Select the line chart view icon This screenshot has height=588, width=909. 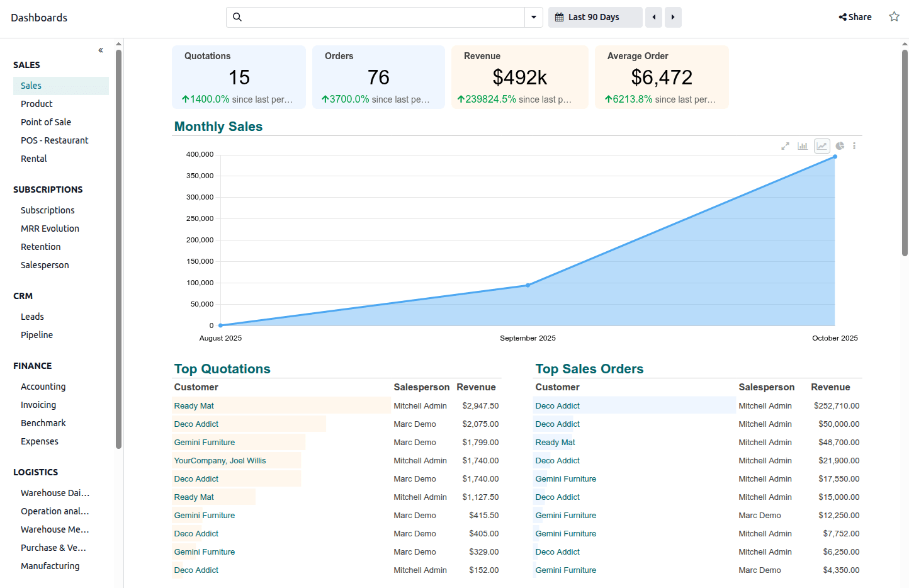(821, 146)
